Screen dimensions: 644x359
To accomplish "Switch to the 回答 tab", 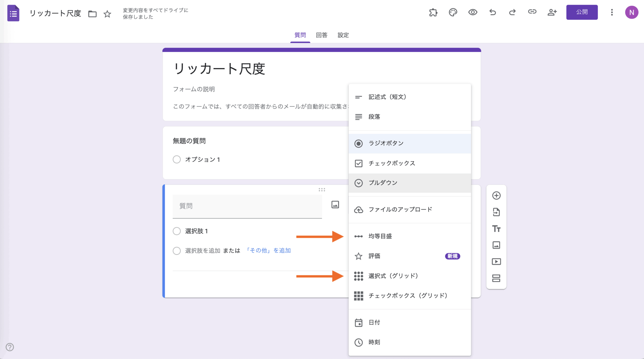I will tap(321, 35).
